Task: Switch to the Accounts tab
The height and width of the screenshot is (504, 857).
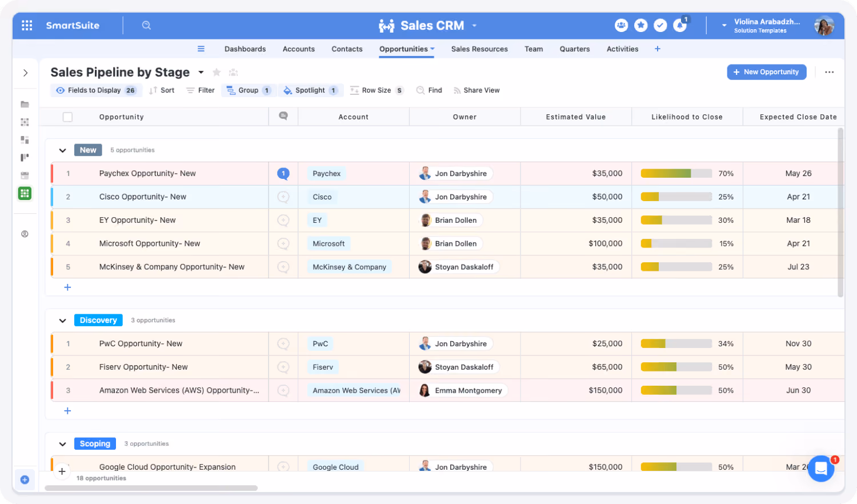Action: pyautogui.click(x=299, y=49)
